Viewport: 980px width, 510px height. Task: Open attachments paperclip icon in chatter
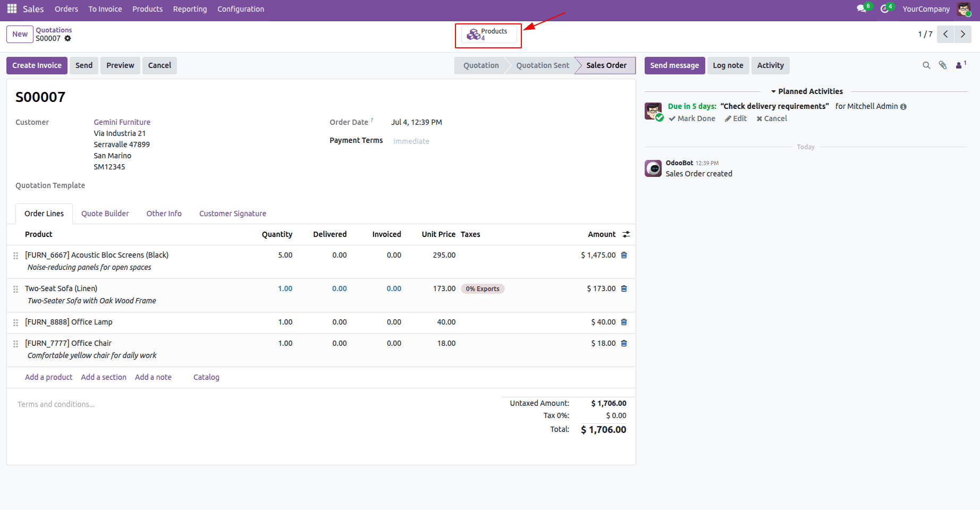click(x=943, y=65)
